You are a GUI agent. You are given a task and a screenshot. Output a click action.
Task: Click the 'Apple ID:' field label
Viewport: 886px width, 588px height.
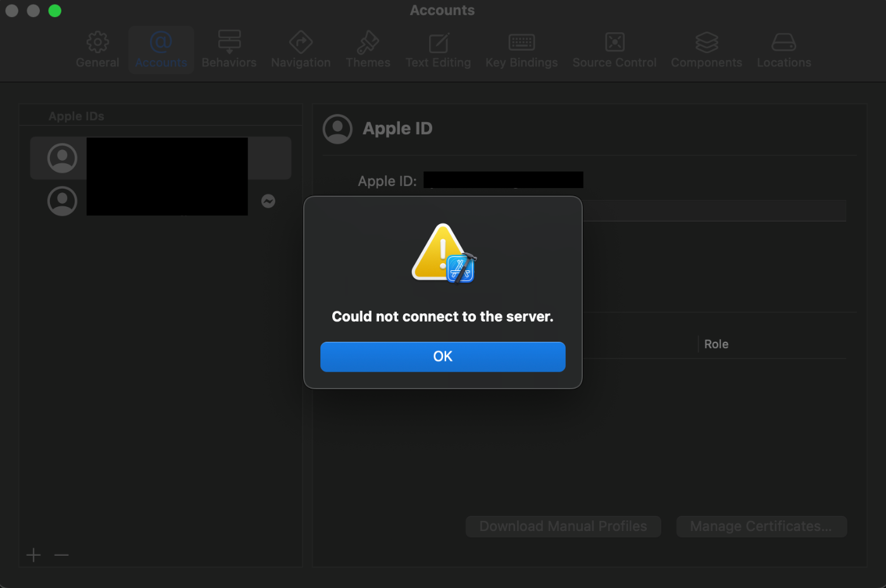(x=387, y=181)
